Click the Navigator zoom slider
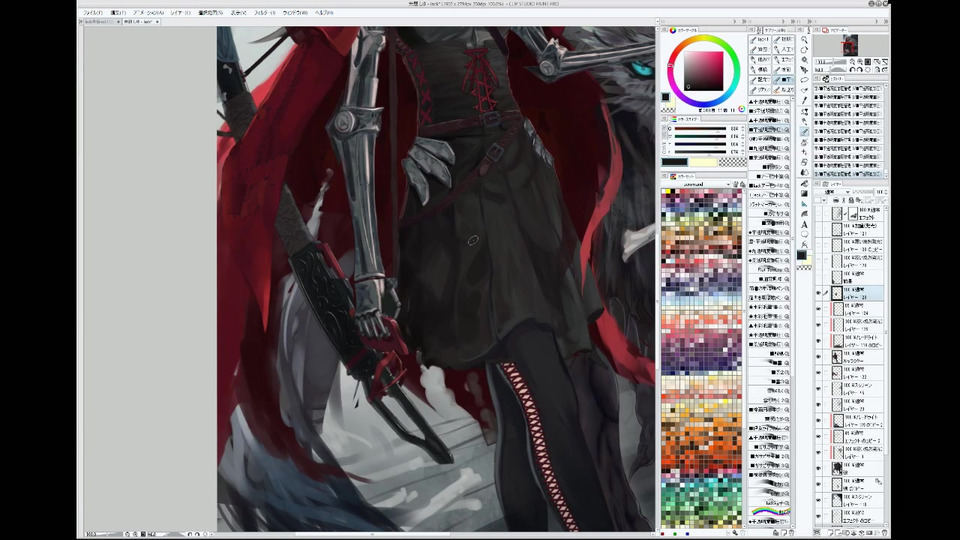960x540 pixels. [x=831, y=62]
